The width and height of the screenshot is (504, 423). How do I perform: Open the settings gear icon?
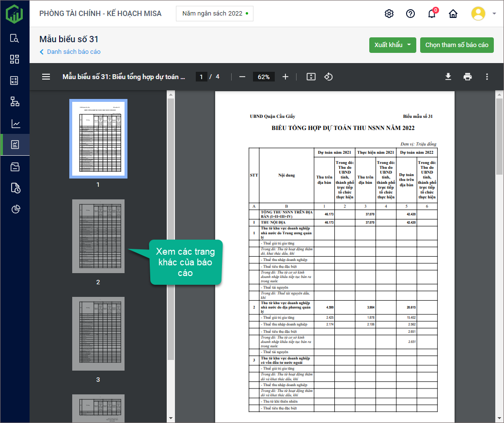tap(389, 14)
